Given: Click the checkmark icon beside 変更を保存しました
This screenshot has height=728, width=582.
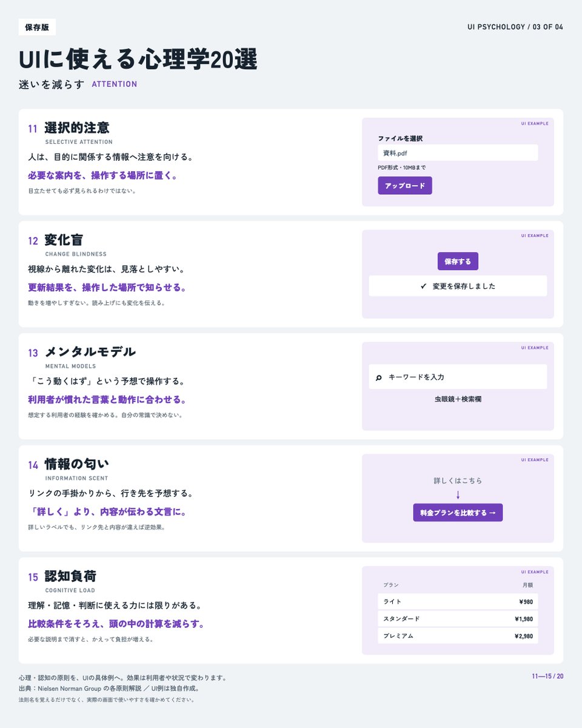Looking at the screenshot, I should (424, 286).
